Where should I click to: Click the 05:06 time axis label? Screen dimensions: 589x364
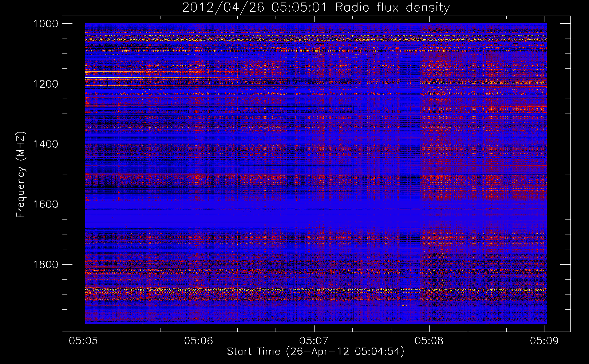tap(199, 341)
